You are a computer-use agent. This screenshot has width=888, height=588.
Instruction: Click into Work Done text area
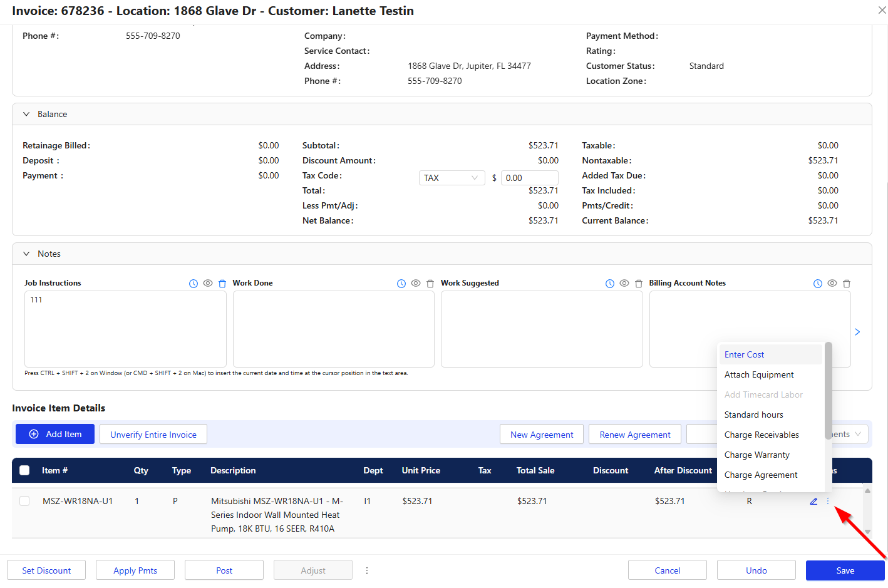click(334, 329)
